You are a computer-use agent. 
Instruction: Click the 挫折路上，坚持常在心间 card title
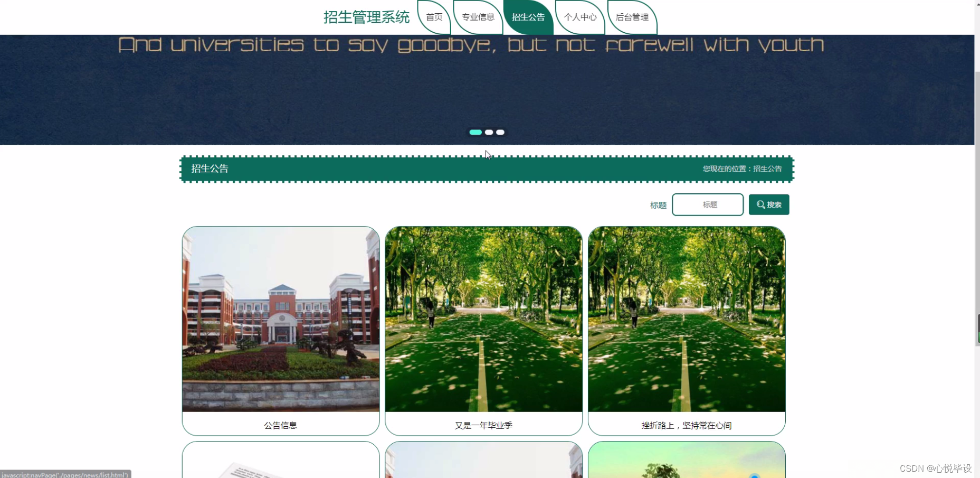pos(687,425)
